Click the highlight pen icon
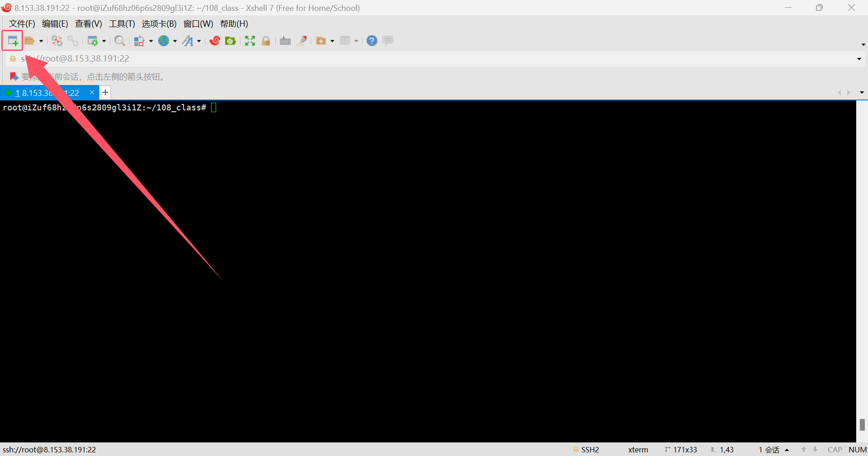Viewport: 868px width, 456px height. coord(302,41)
